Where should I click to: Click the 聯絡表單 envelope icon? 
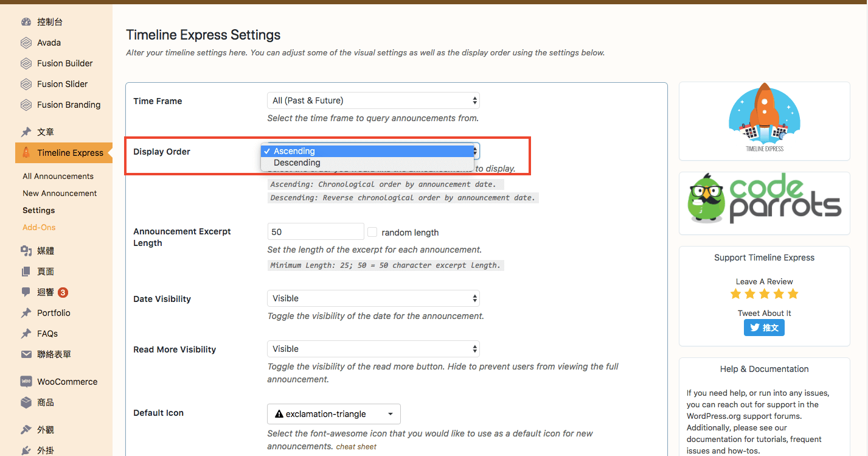[26, 354]
